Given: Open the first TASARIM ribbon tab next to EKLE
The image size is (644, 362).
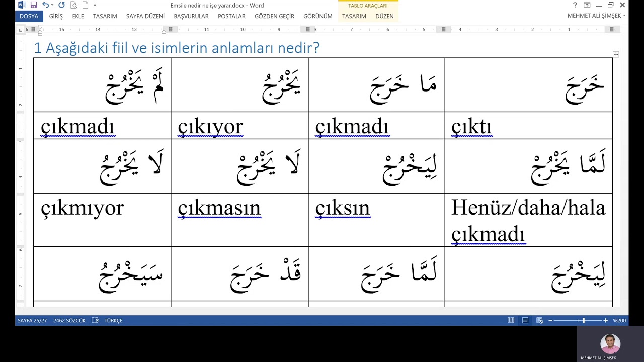Looking at the screenshot, I should pos(105,16).
